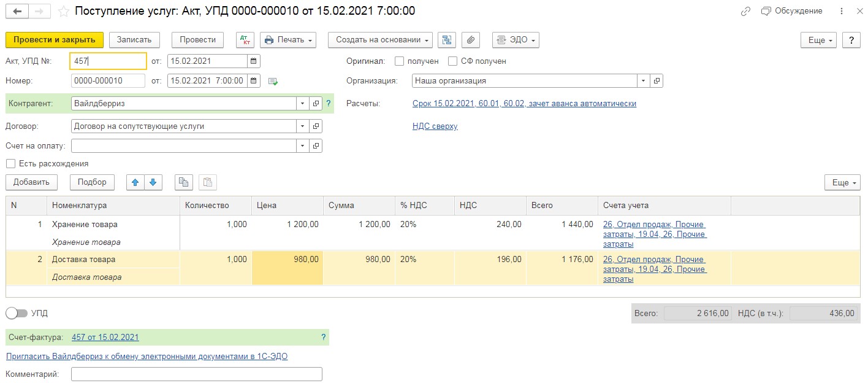Image resolution: width=868 pixels, height=383 pixels.
Task: Select the Цена cell 980,00
Action: pos(287,268)
